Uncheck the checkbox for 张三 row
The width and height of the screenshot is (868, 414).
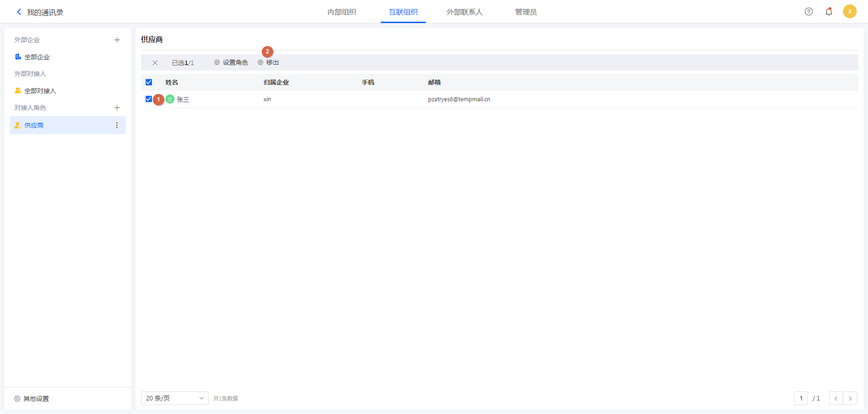point(149,99)
